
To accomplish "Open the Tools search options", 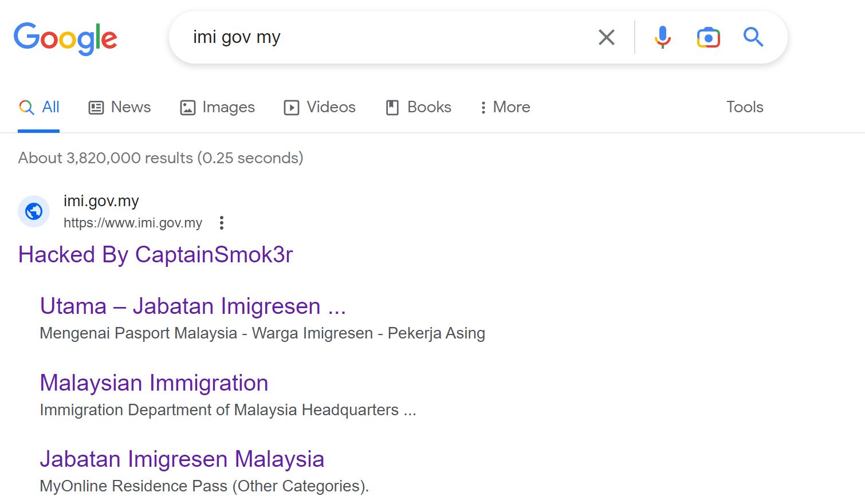I will click(x=744, y=107).
